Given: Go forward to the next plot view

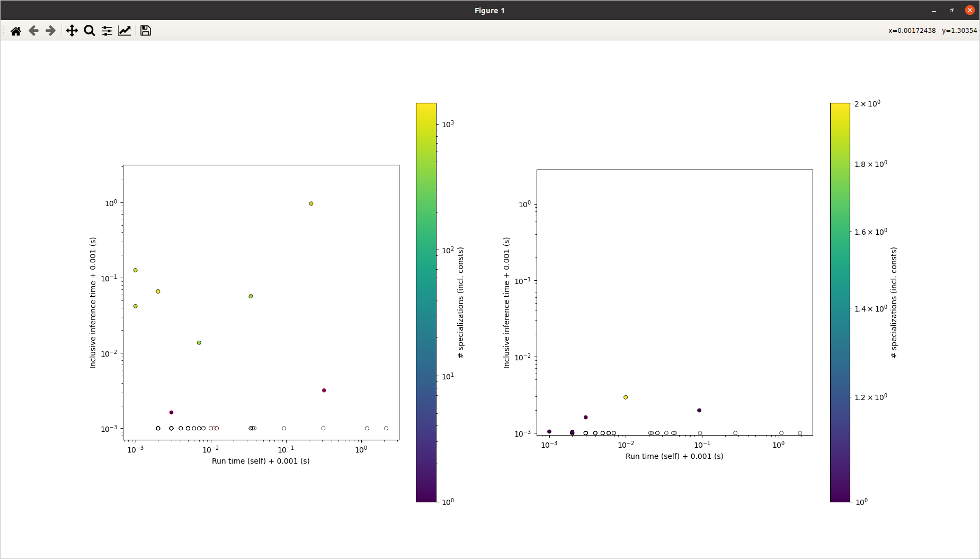Looking at the screenshot, I should (x=50, y=31).
